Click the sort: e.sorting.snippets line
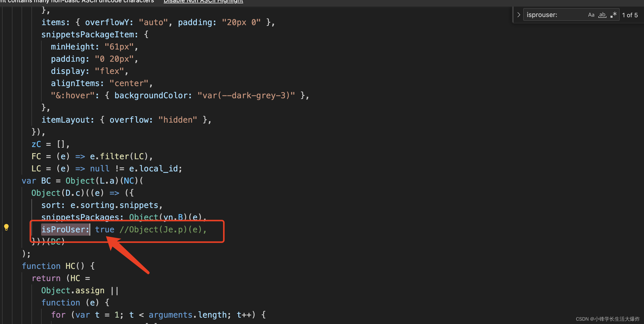This screenshot has height=324, width=644. pyautogui.click(x=101, y=205)
